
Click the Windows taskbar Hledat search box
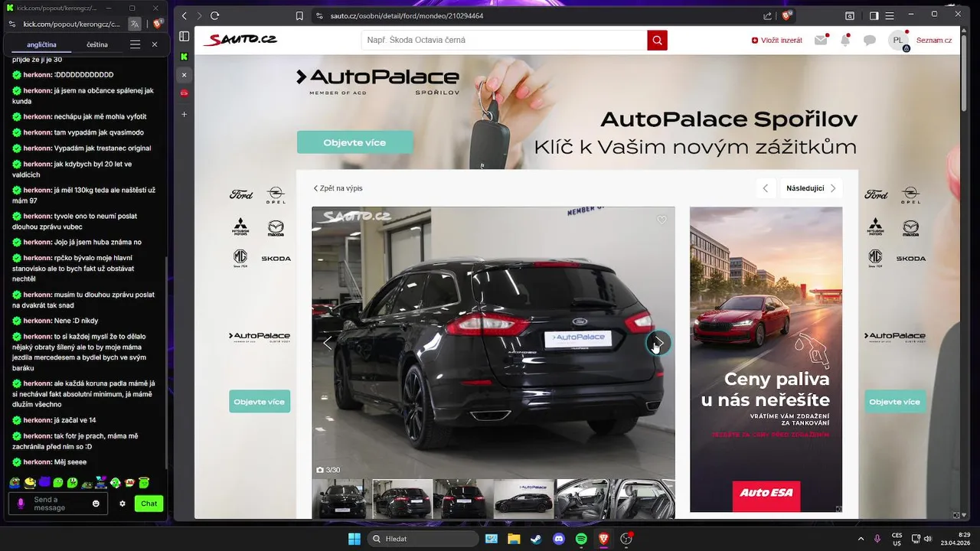click(x=423, y=539)
